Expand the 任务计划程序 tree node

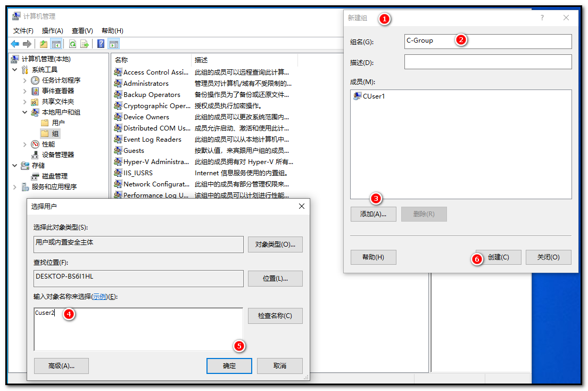24,80
